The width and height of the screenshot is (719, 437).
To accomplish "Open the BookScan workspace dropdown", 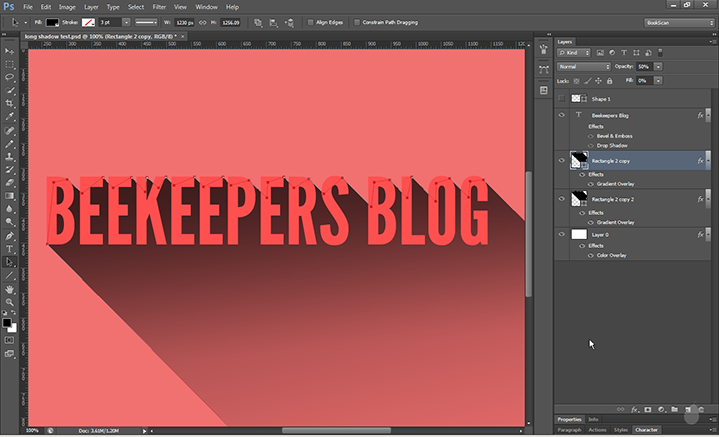I will pos(675,21).
